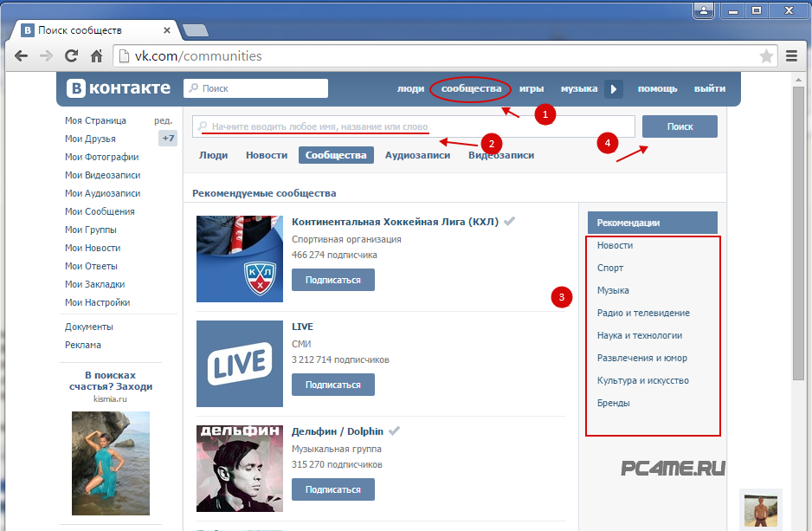
Task: Select the Радио и телевидение category
Action: (x=643, y=313)
